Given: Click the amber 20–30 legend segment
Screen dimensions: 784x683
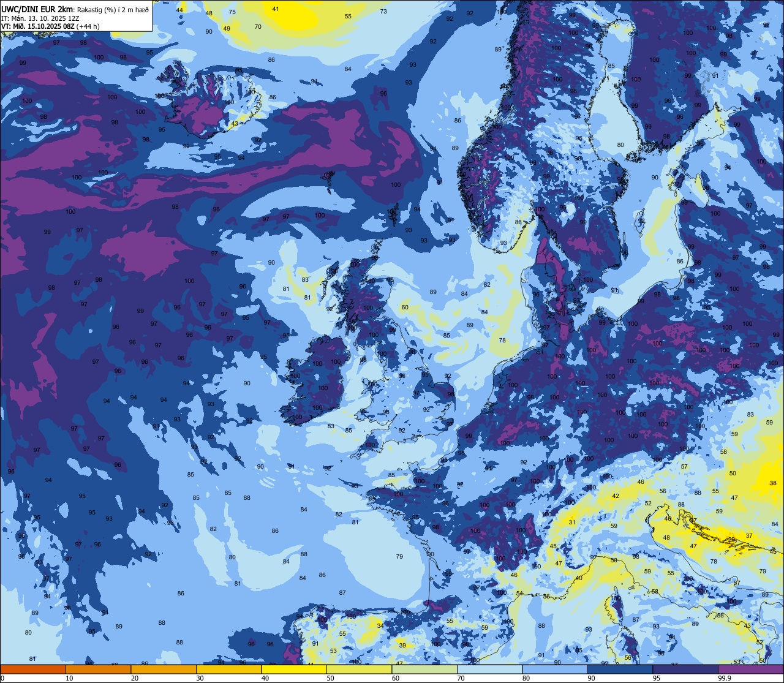Looking at the screenshot, I should click(x=164, y=669).
